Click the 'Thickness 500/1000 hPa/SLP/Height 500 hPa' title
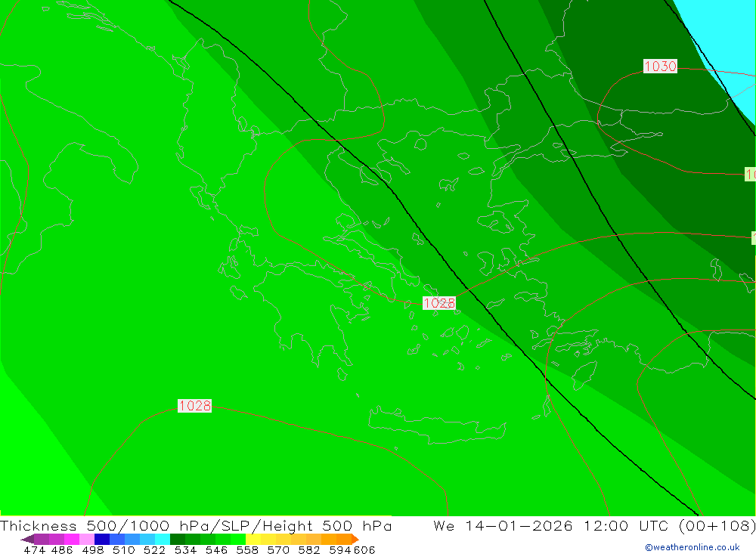 (196, 525)
